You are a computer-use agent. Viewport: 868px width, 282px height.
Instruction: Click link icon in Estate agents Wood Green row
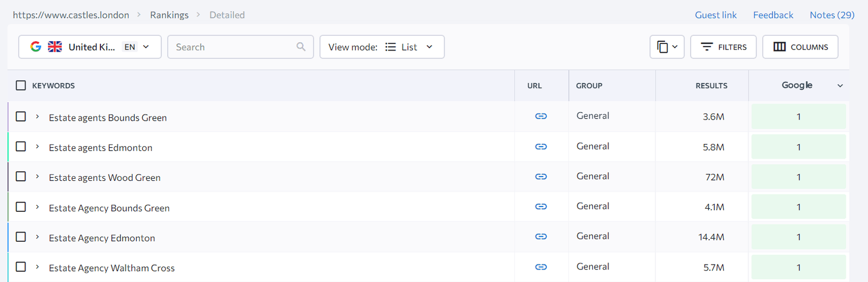[541, 177]
